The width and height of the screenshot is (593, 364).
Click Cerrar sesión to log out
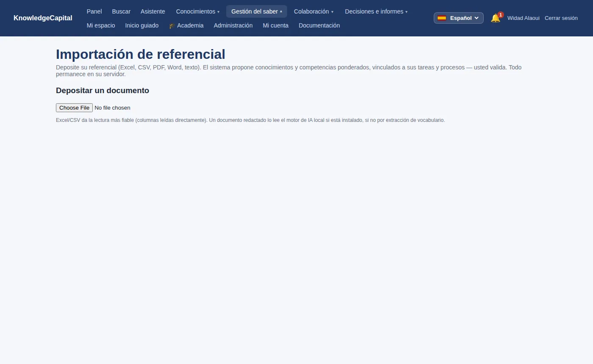click(561, 18)
